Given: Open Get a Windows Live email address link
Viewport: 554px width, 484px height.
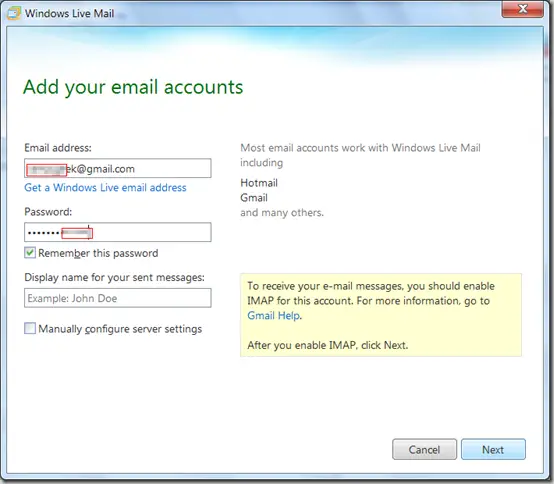Looking at the screenshot, I should (x=105, y=187).
